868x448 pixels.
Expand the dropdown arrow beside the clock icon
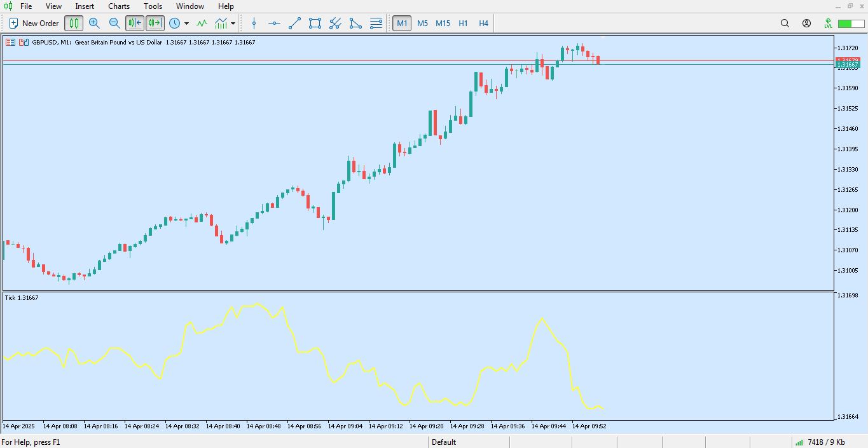pos(186,24)
